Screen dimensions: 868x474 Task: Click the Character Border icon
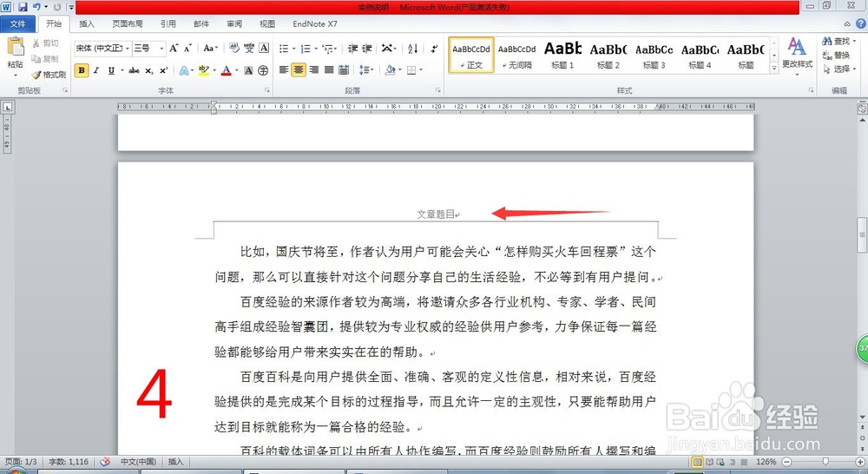264,48
